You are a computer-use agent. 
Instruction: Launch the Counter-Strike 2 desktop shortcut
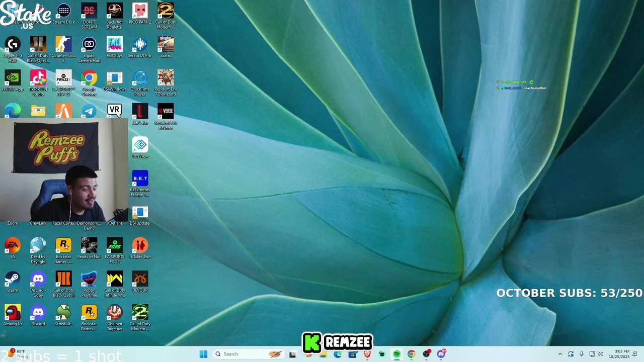point(63,50)
